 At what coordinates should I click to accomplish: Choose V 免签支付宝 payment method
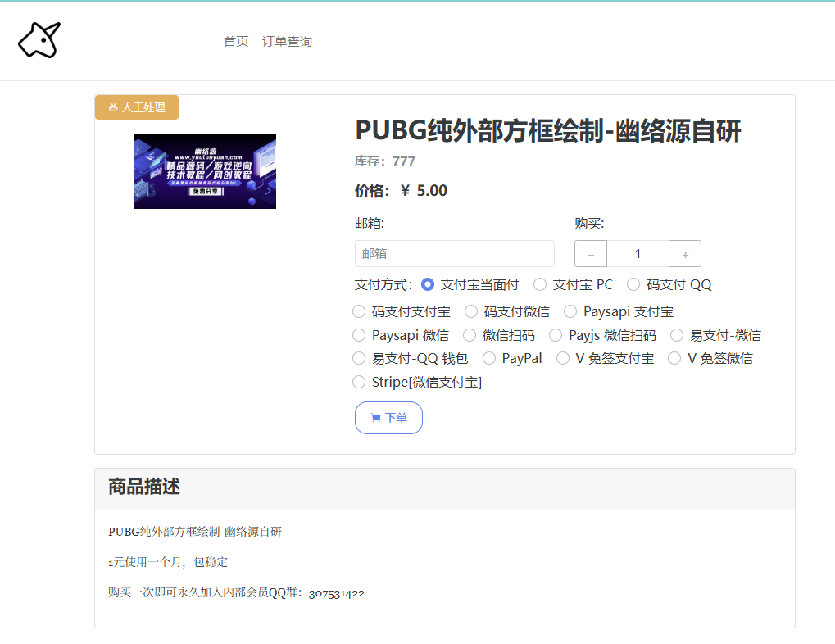tap(563, 358)
